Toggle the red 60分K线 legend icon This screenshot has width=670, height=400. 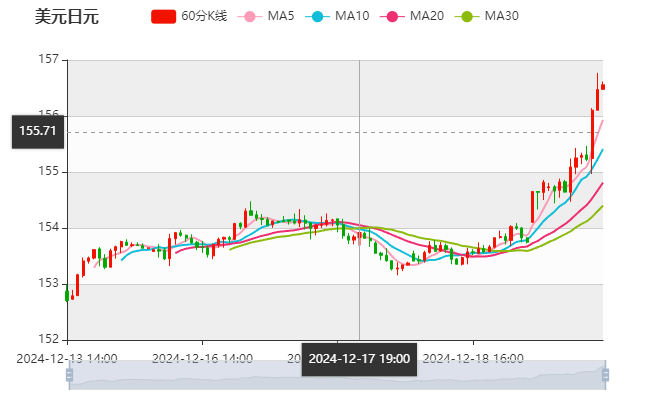pos(164,16)
